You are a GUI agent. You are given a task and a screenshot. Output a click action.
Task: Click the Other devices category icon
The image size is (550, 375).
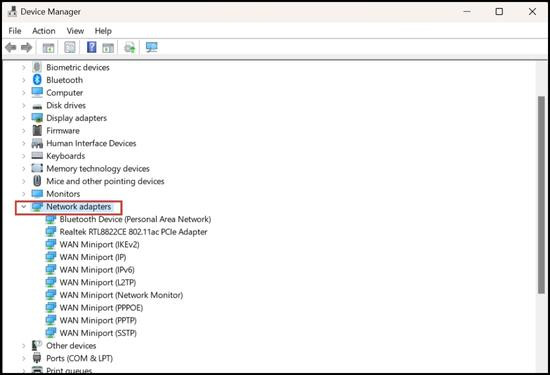click(37, 345)
